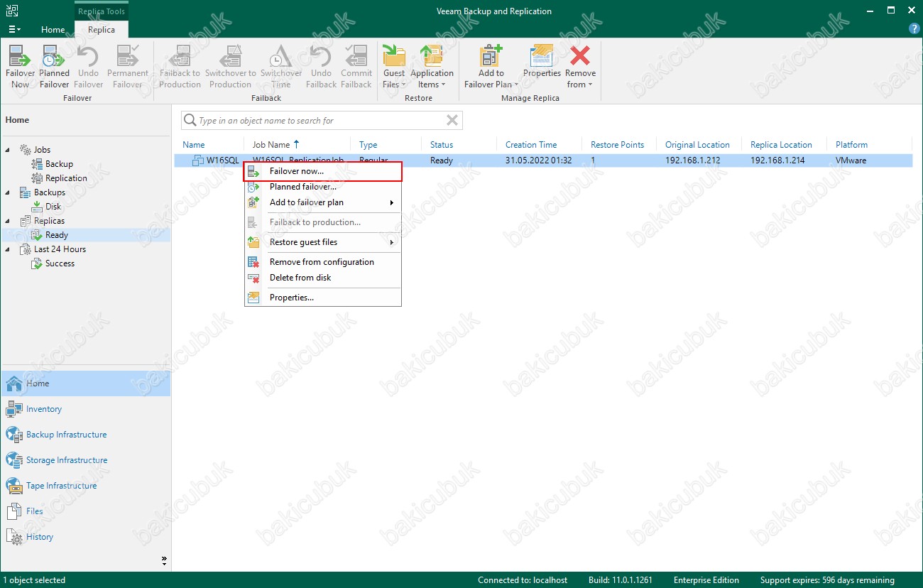Screen dimensions: 923x588
Task: Open the History navigation view
Action: pos(85,537)
